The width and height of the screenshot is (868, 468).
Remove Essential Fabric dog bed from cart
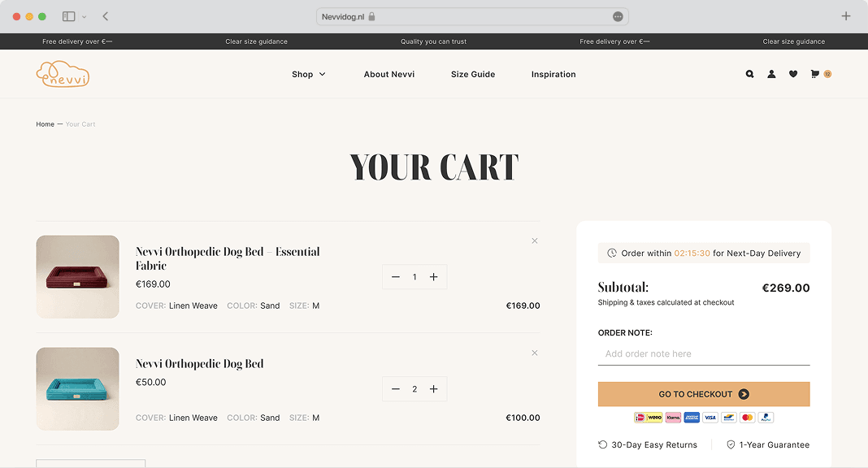[x=535, y=240]
